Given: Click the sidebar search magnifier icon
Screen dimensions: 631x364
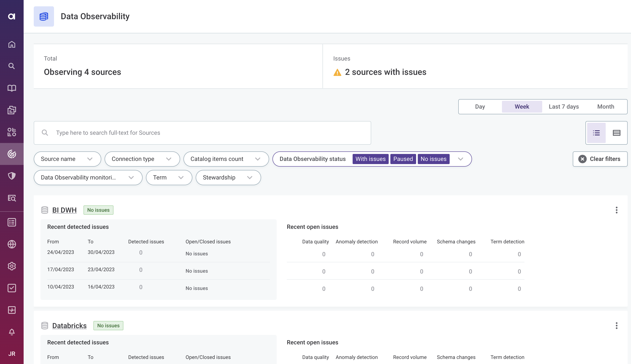Looking at the screenshot, I should (x=12, y=66).
